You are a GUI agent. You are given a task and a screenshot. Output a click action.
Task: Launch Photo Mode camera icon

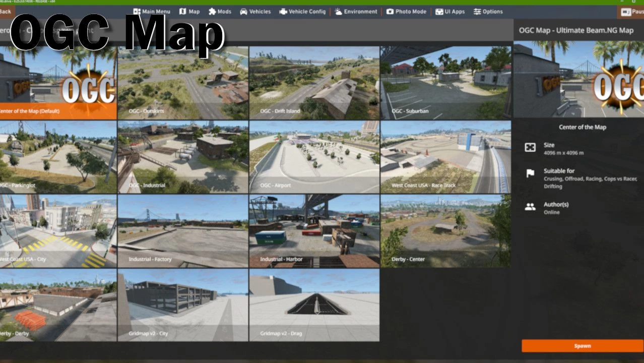click(x=390, y=12)
